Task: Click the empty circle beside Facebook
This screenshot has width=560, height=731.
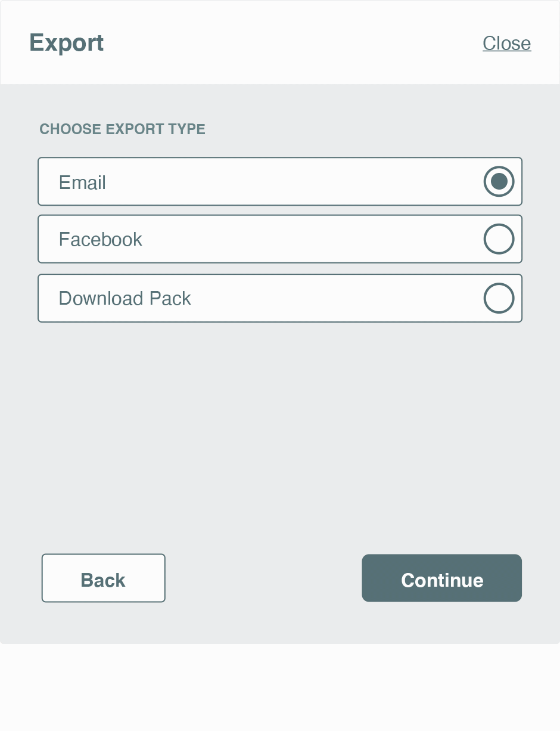Action: tap(499, 239)
